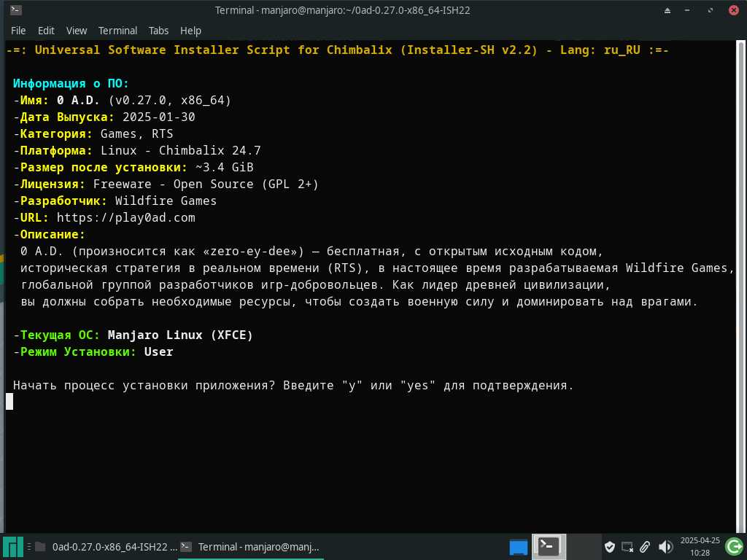Open the security shield tray icon
Image resolution: width=747 pixels, height=560 pixels.
tap(609, 547)
